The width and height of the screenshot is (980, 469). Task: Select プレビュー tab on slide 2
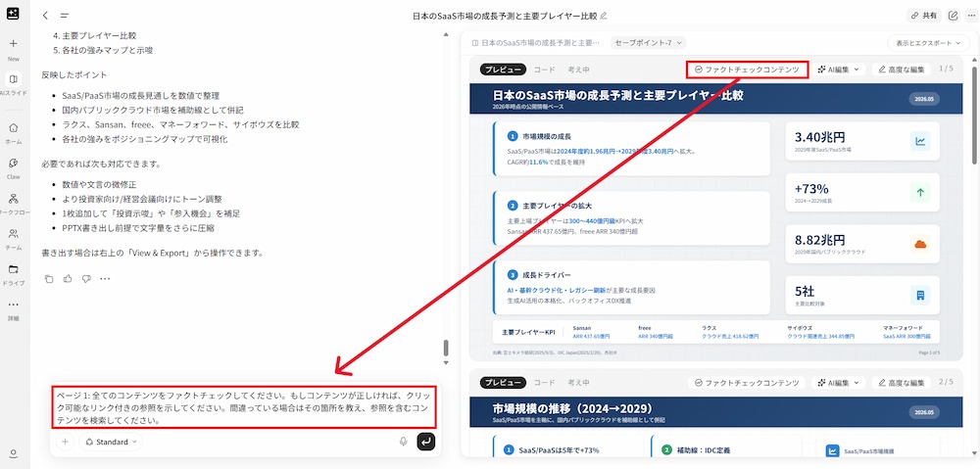pos(503,382)
